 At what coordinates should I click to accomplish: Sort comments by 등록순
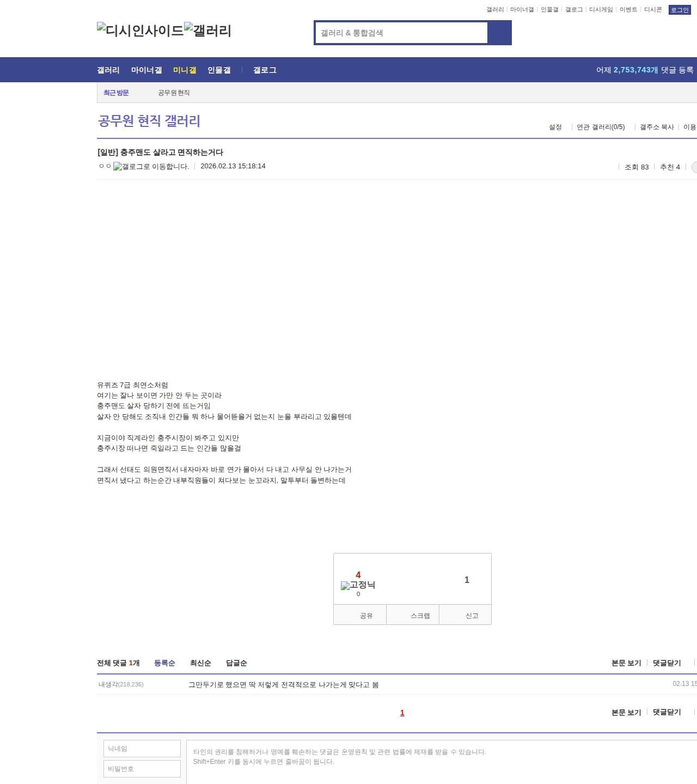click(x=164, y=663)
